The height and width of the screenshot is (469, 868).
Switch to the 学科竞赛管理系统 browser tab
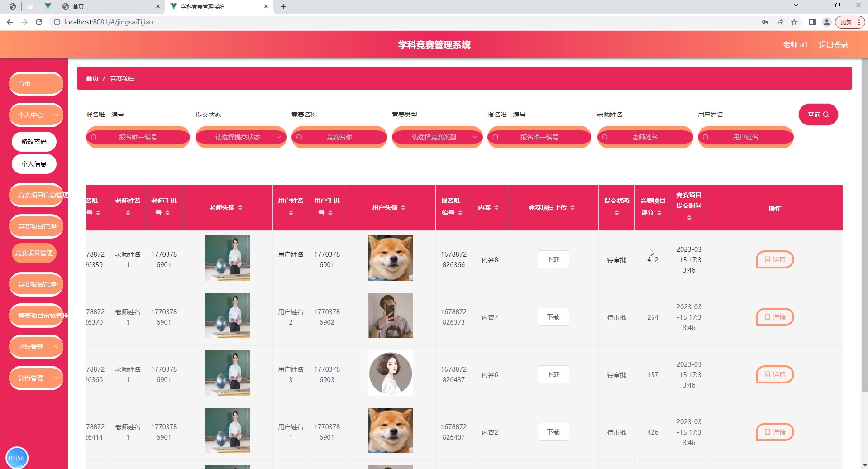[x=219, y=6]
